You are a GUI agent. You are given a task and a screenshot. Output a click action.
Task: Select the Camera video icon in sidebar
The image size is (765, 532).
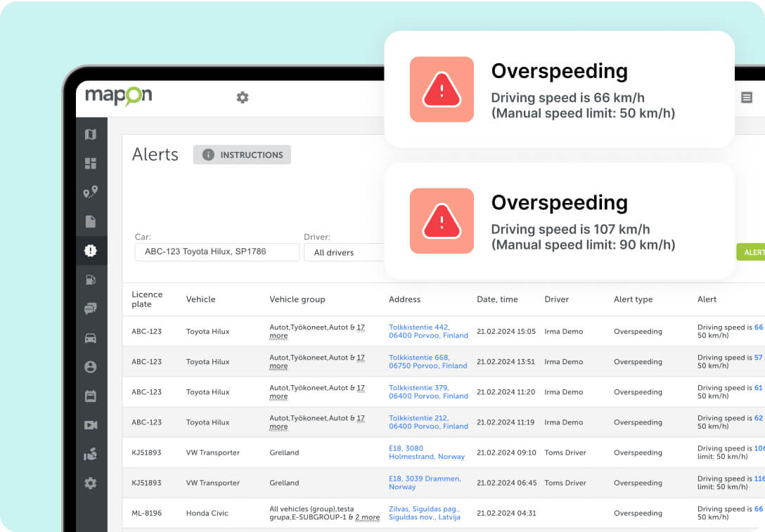pos(90,425)
